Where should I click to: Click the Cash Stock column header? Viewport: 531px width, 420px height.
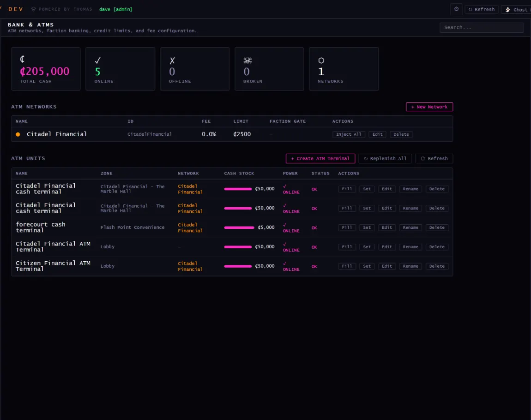pyautogui.click(x=239, y=173)
